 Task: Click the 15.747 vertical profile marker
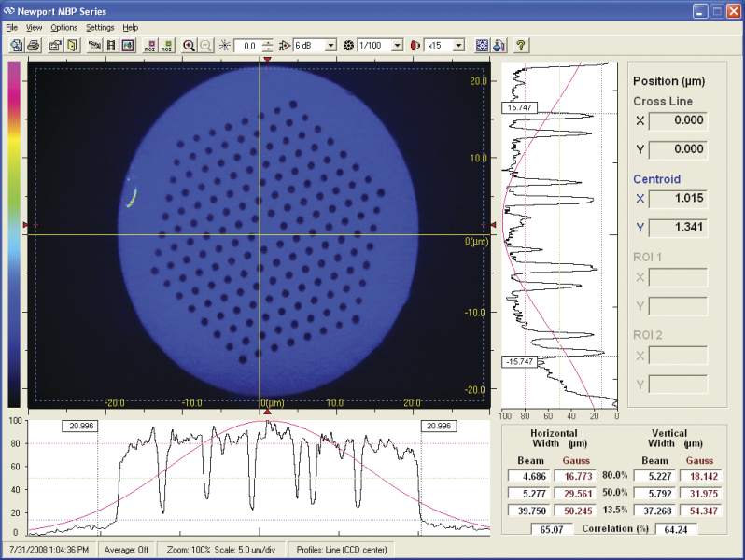tap(516, 107)
